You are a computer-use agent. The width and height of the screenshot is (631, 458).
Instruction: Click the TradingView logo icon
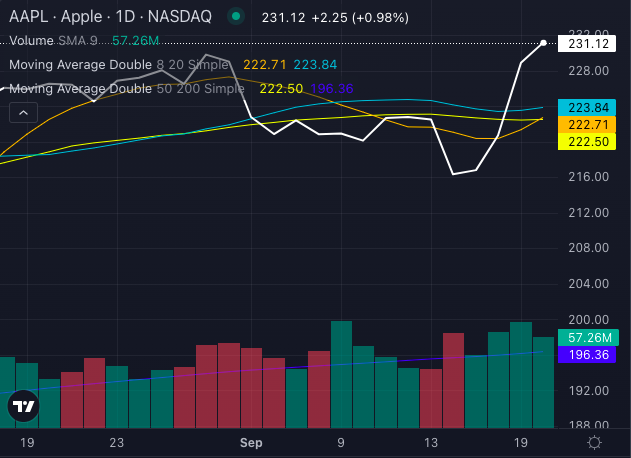pyautogui.click(x=23, y=406)
